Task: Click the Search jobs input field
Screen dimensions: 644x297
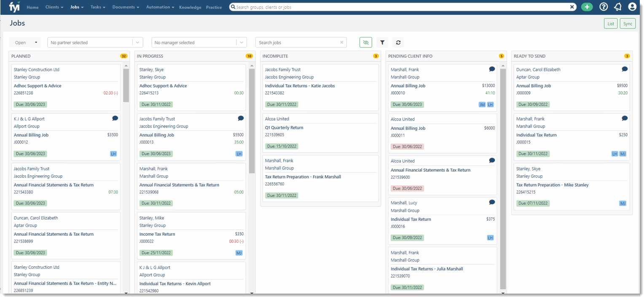Action: pos(297,43)
